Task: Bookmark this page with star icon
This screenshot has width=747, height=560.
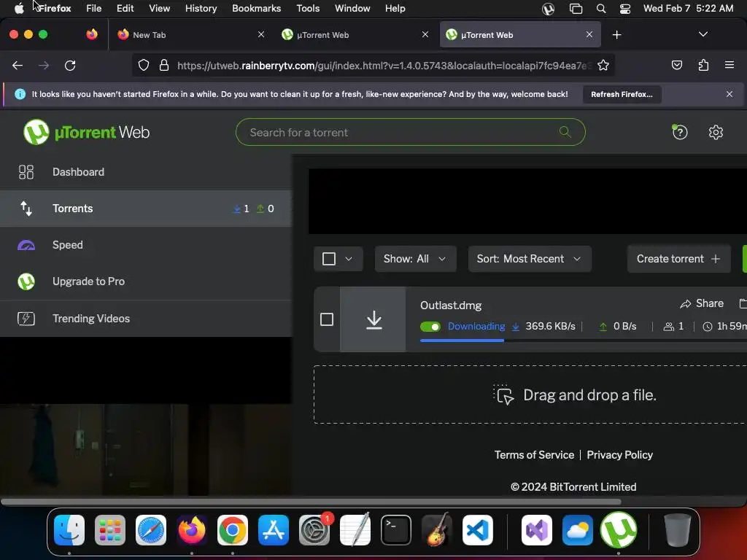Action: pyautogui.click(x=603, y=65)
